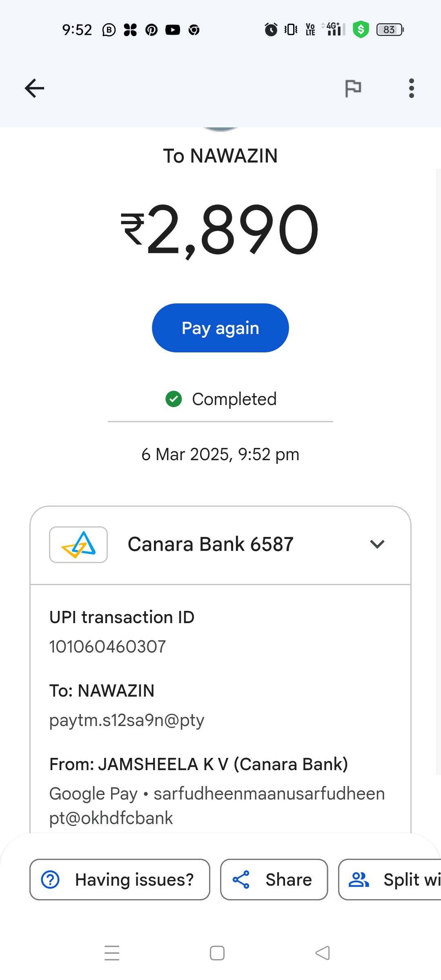Tap the Canara Bank logo
This screenshot has height=980, width=441.
(78, 545)
